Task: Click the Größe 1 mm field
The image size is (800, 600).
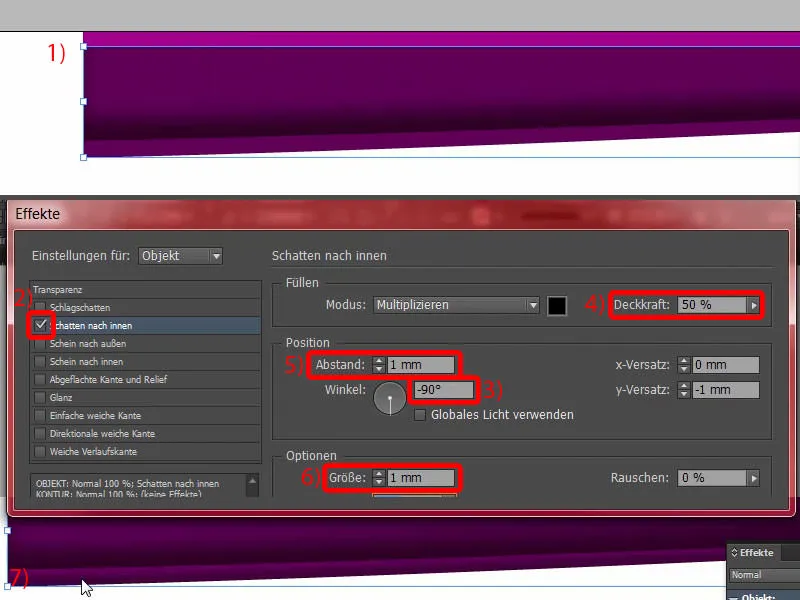Action: tap(421, 478)
